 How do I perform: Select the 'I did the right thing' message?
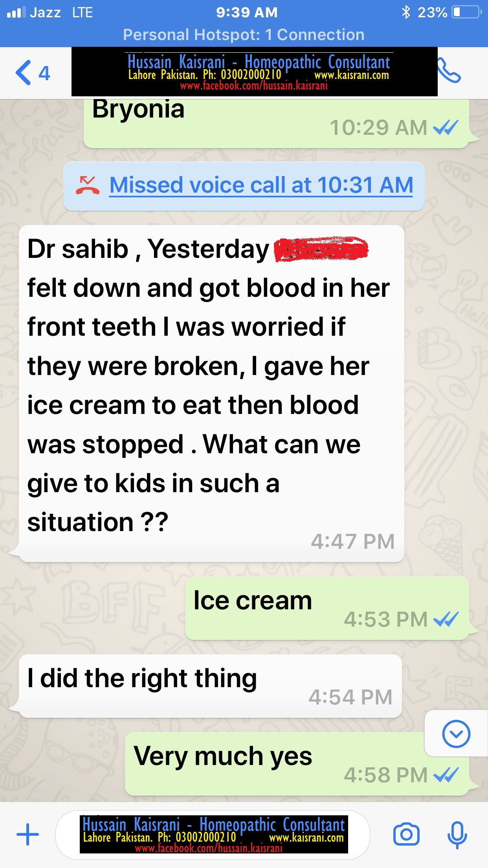click(210, 686)
